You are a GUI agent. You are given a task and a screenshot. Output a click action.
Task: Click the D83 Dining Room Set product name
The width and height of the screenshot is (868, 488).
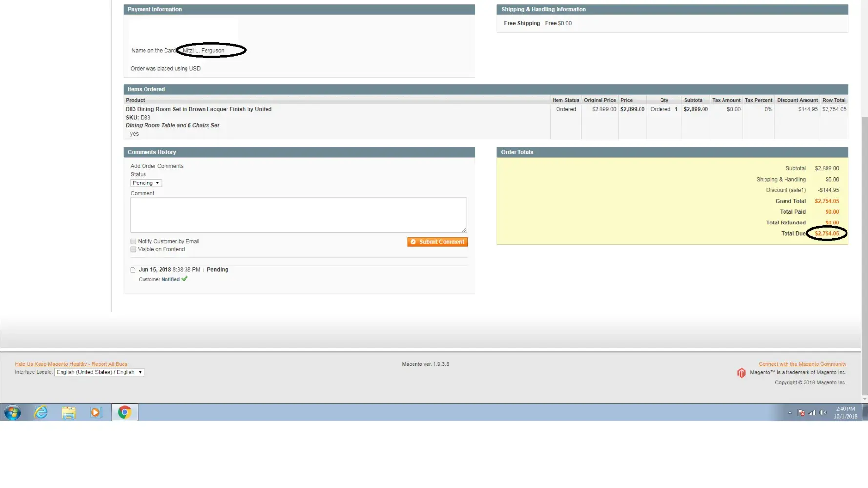199,109
